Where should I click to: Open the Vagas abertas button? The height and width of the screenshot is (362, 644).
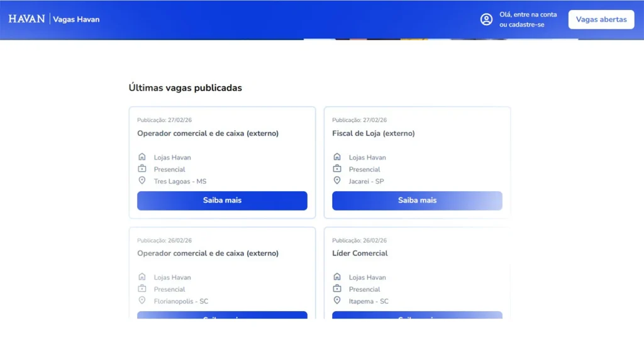tap(601, 19)
